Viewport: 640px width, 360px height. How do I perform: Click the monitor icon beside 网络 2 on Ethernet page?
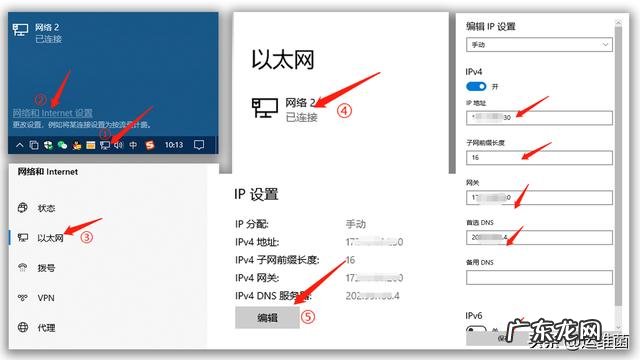coord(264,108)
